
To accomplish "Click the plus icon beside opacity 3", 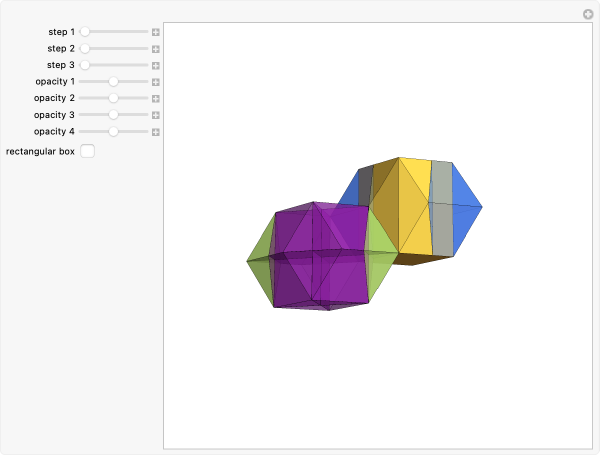I will click(x=156, y=115).
